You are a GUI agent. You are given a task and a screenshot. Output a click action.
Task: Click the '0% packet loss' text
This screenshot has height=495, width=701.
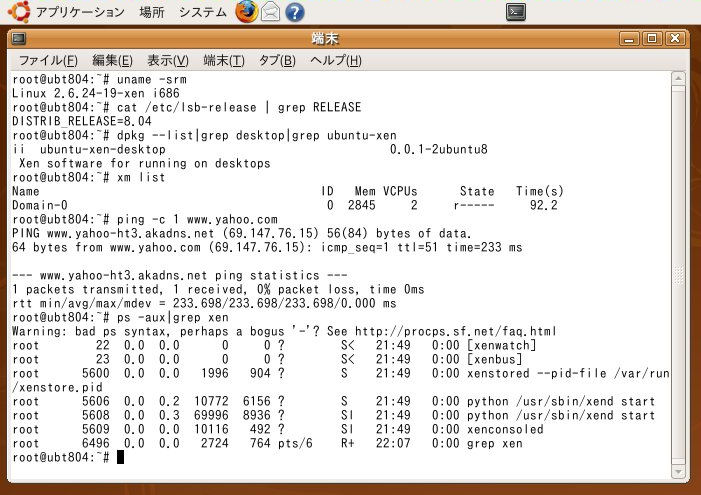[306, 289]
